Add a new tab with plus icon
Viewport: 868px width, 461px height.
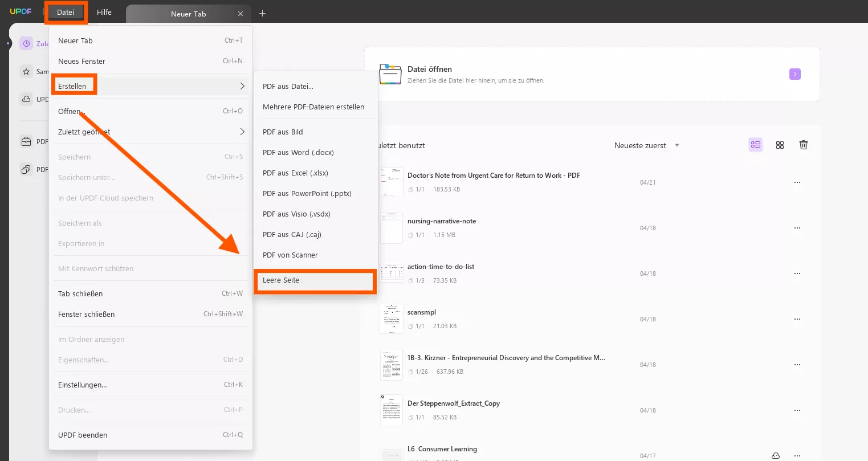(262, 13)
